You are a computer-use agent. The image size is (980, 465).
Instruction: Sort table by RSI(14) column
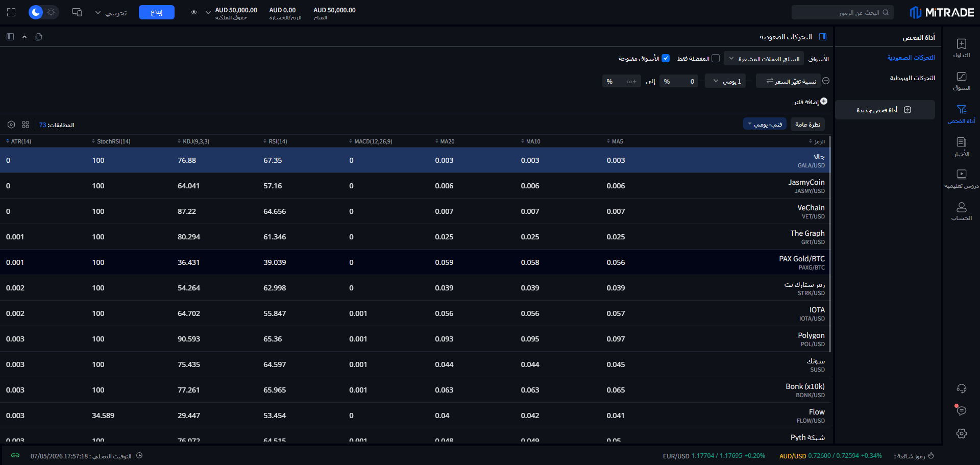pos(275,141)
